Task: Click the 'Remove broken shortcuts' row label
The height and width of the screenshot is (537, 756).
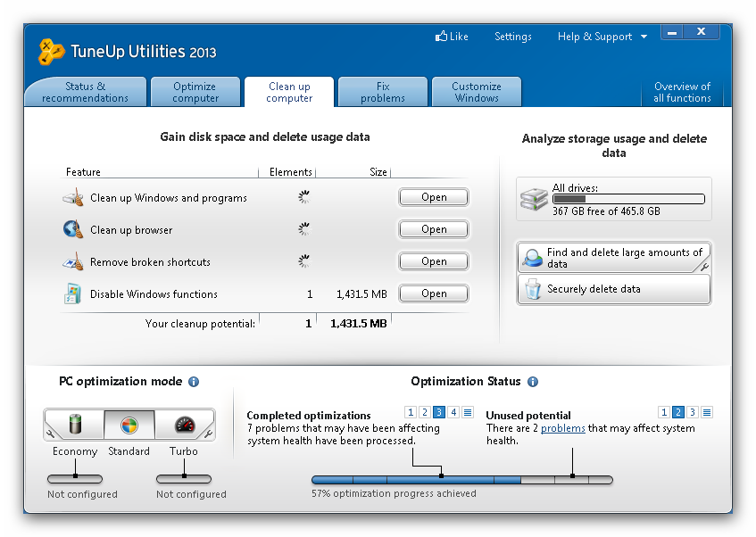Action: click(x=151, y=262)
